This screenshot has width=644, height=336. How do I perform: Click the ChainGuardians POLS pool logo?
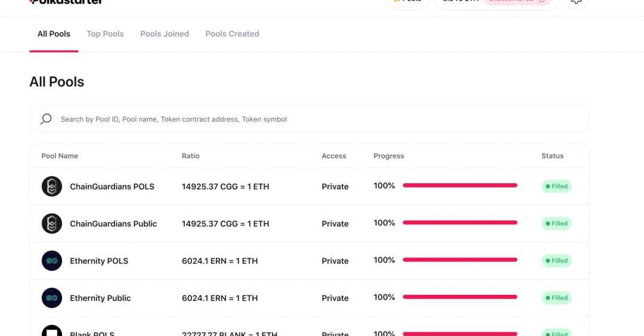pos(52,186)
